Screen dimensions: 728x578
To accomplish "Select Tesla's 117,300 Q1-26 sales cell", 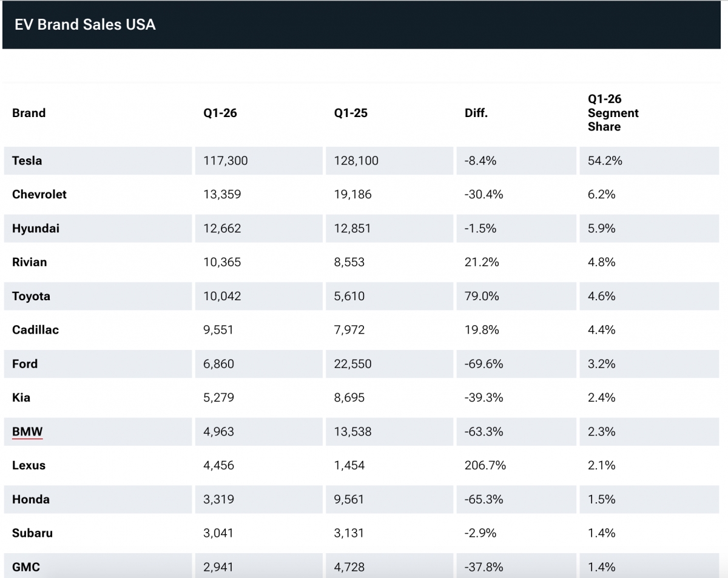I will [226, 161].
